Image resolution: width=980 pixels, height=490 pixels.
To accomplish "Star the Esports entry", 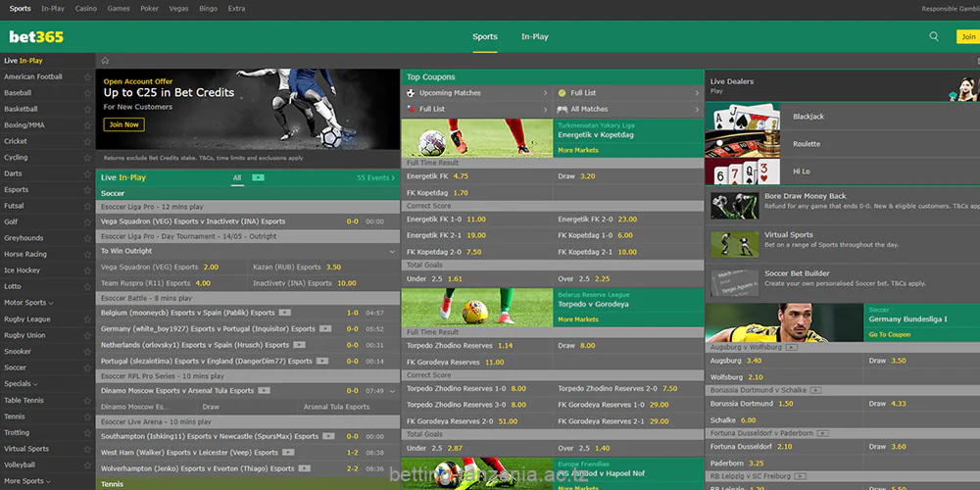I will point(87,190).
